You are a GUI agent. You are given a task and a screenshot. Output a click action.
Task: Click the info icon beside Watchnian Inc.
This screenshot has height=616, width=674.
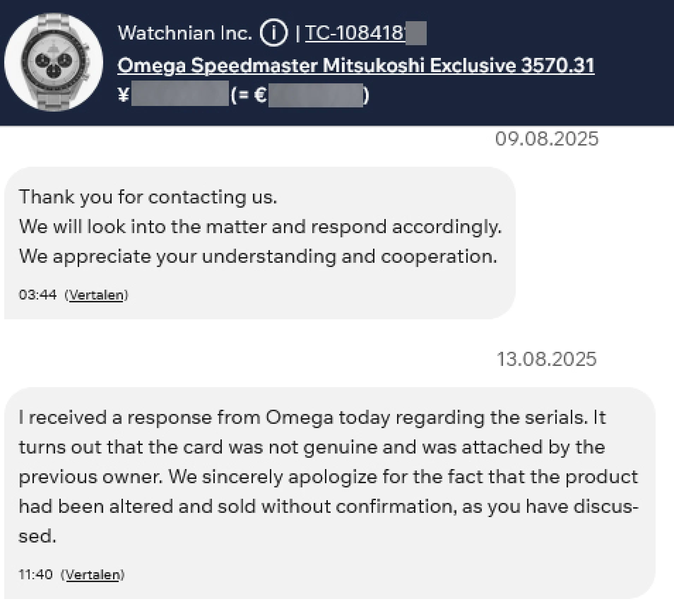coord(274,33)
